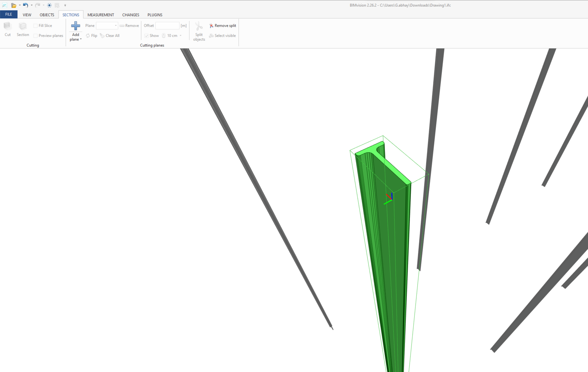Undo the last action
This screenshot has width=588, height=372.
tap(25, 5)
